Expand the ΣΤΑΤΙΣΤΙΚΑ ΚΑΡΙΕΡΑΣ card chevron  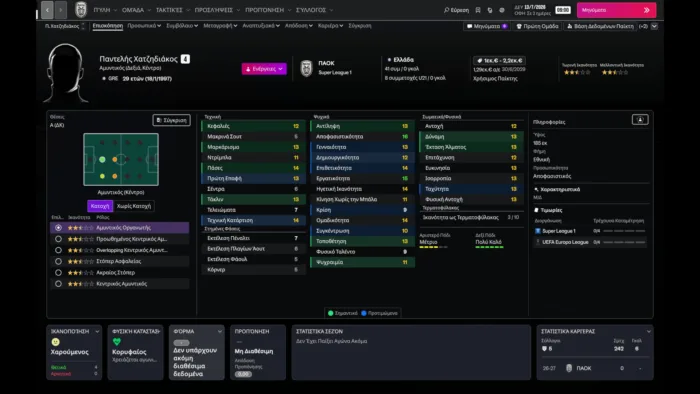(648, 332)
